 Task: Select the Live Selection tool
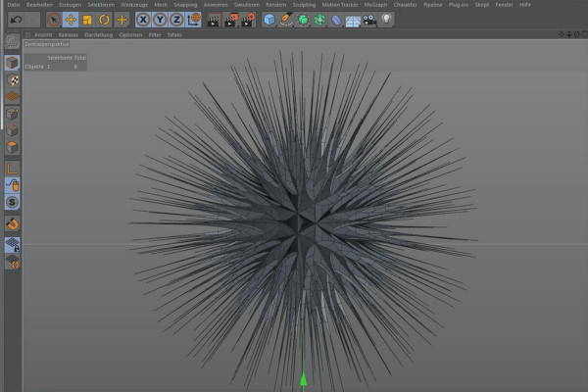point(54,20)
